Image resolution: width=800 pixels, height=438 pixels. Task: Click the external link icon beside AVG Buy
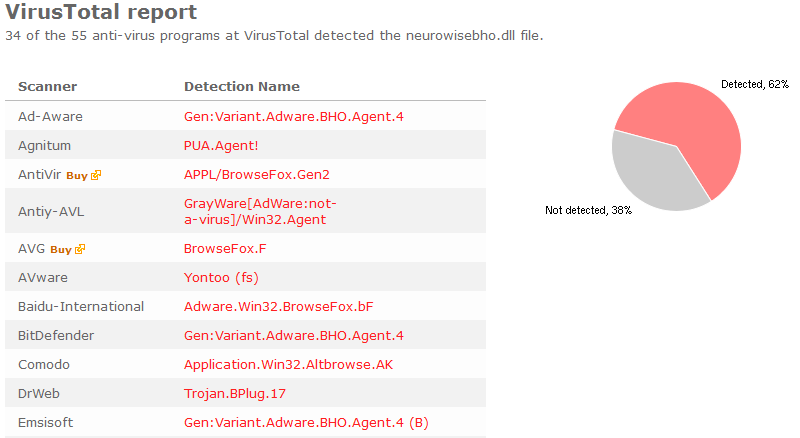tap(80, 249)
